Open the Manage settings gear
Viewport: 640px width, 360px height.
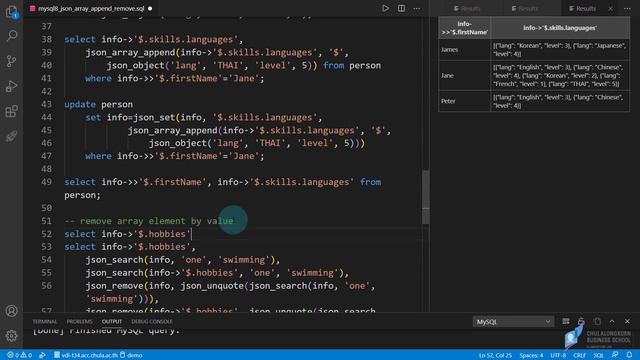[x=11, y=336]
